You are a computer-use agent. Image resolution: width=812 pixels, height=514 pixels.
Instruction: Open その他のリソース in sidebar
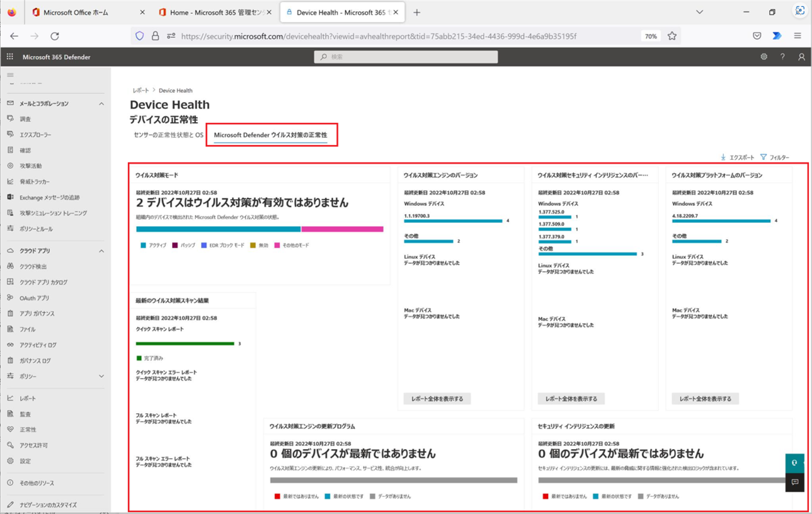tap(37, 483)
